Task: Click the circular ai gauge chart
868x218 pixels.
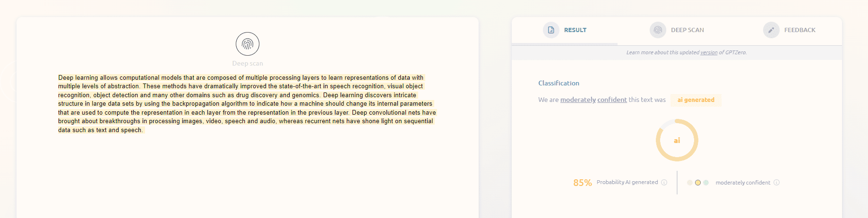Action: click(x=677, y=140)
